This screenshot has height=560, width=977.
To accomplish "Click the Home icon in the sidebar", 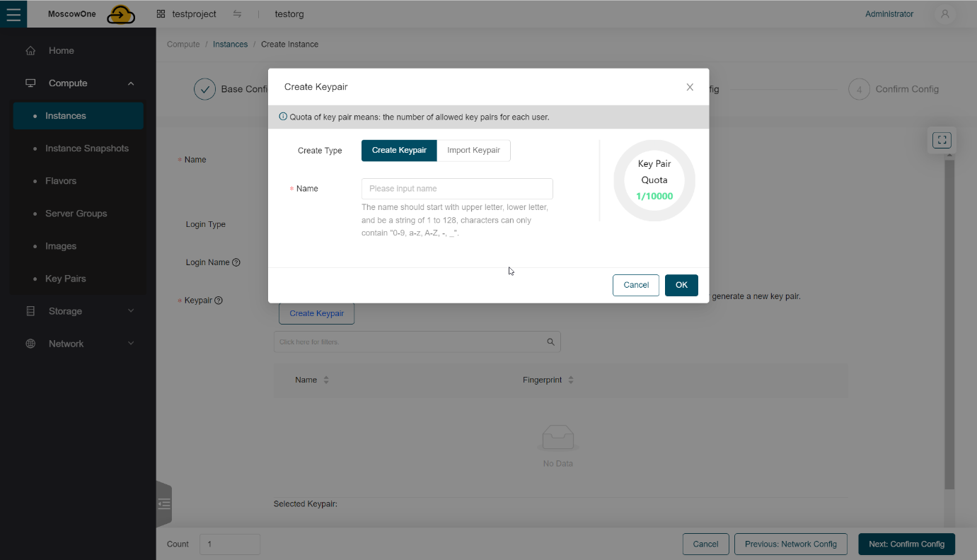I will click(30, 50).
